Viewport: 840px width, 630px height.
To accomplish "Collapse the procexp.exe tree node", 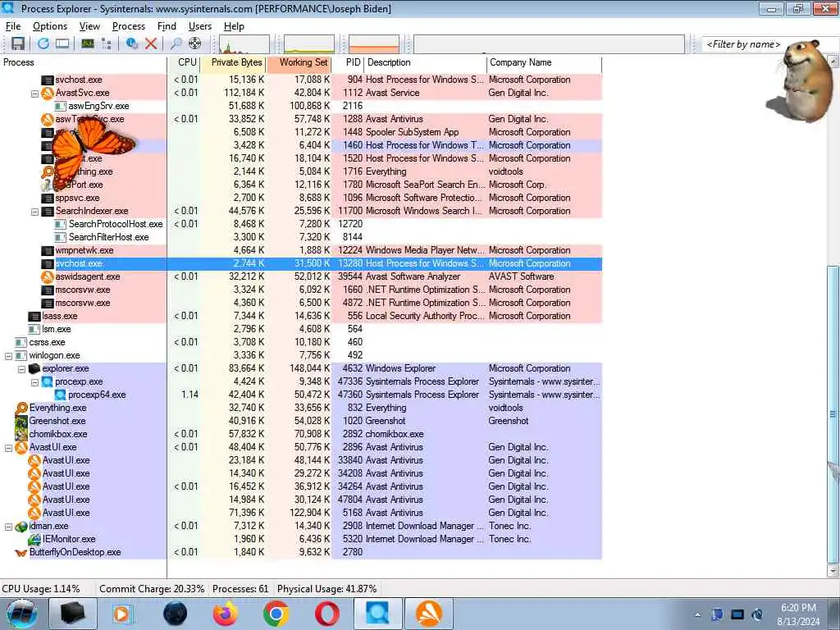I will click(x=34, y=382).
